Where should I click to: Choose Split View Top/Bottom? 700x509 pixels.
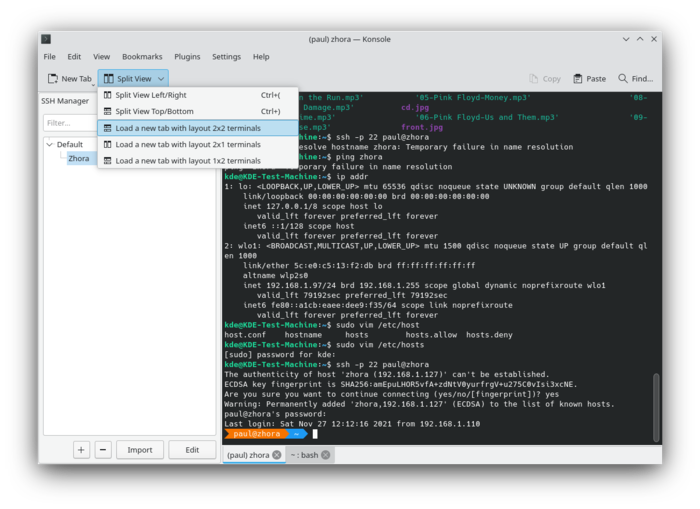pyautogui.click(x=154, y=111)
